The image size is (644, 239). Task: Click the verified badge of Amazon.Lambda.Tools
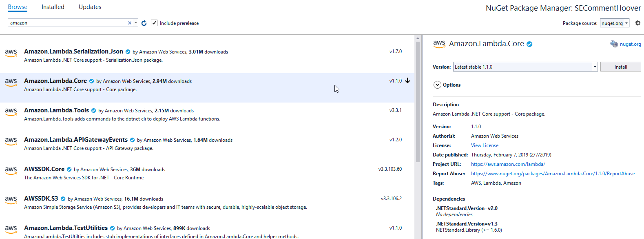coord(93,111)
